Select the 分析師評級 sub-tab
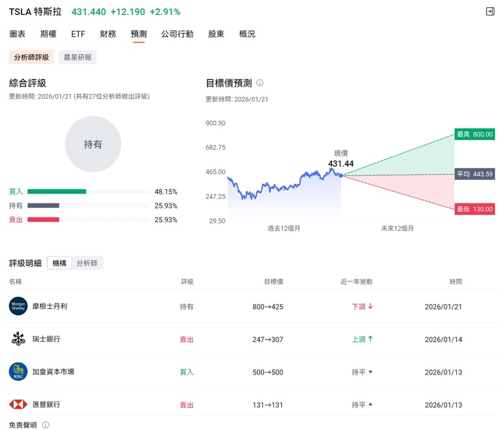The height and width of the screenshot is (430, 504). [31, 57]
